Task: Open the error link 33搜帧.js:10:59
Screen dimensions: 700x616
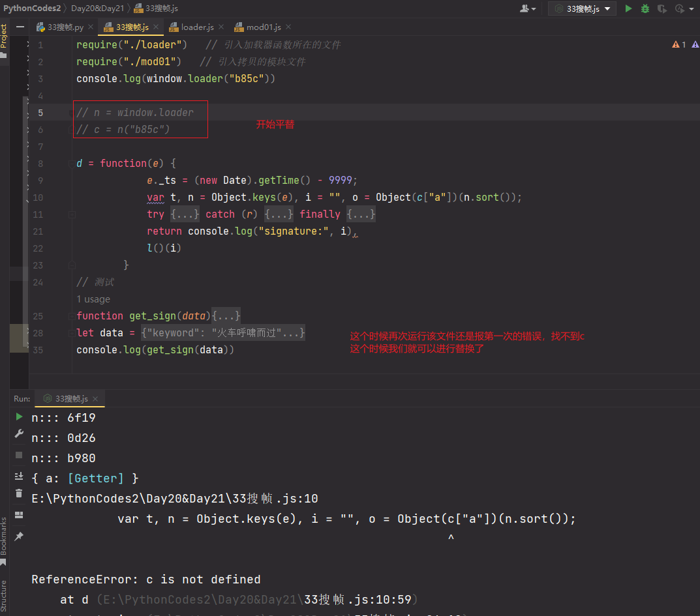Action: [358, 600]
